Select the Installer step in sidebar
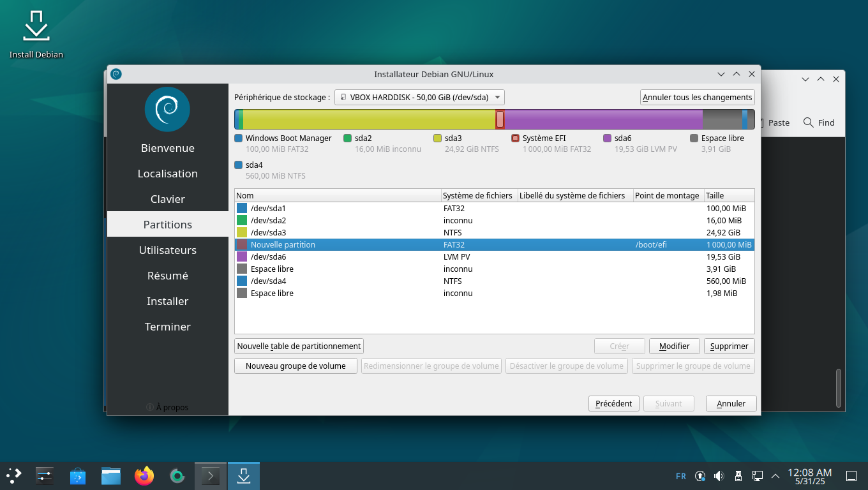 point(168,301)
